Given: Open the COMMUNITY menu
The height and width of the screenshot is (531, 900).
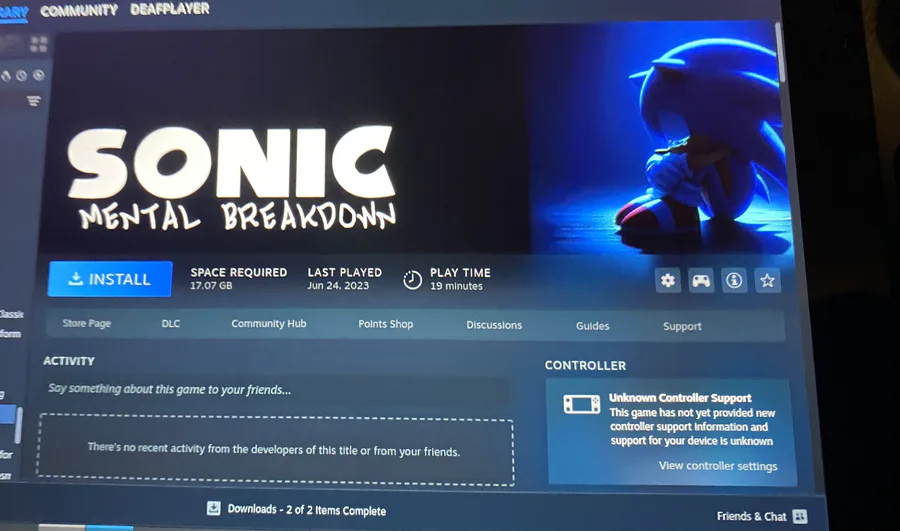Looking at the screenshot, I should coord(79,10).
